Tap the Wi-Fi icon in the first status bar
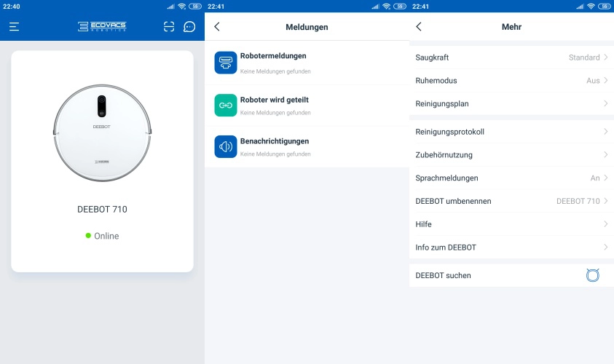 pos(181,7)
